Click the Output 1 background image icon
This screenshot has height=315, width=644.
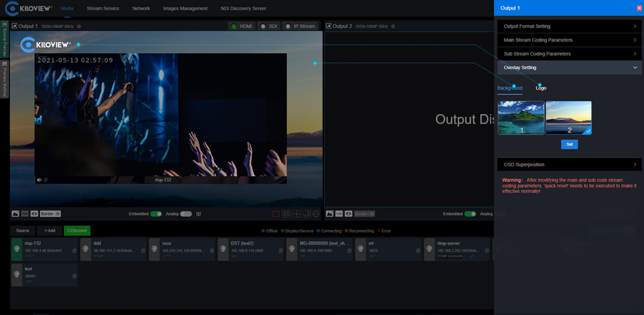pos(16,214)
